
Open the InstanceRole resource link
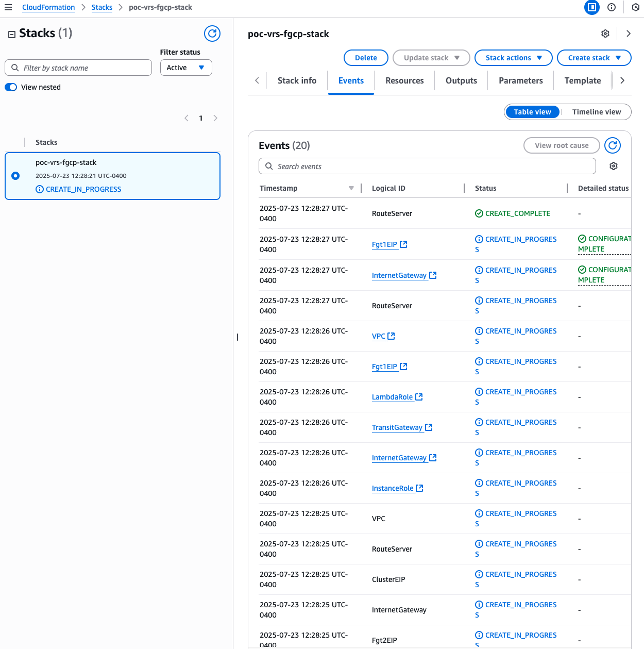click(x=393, y=488)
